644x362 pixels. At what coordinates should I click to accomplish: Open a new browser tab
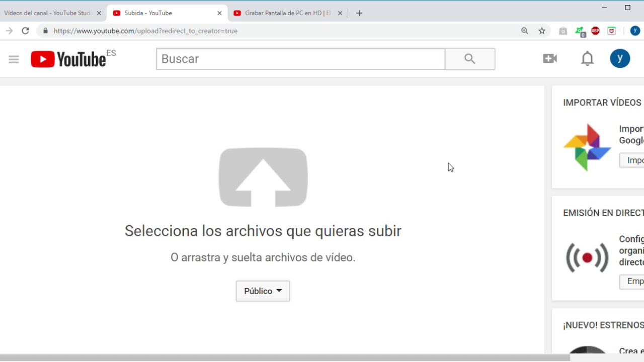pos(359,13)
